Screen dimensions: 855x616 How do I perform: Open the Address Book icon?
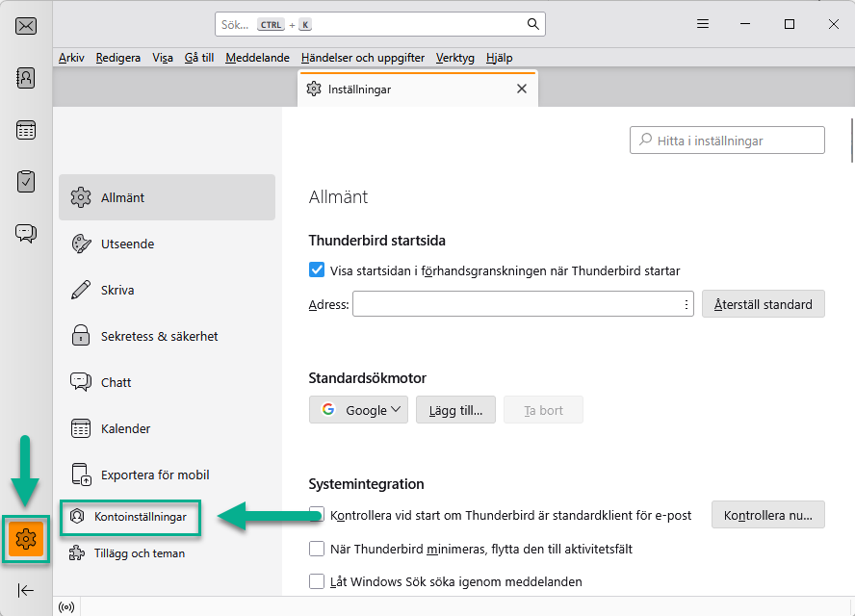pos(26,78)
